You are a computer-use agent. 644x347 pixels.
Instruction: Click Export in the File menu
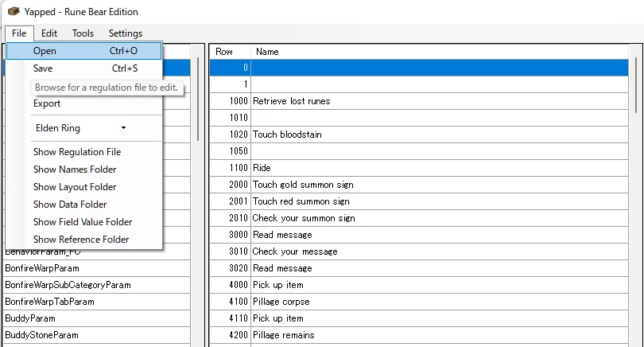coord(47,103)
